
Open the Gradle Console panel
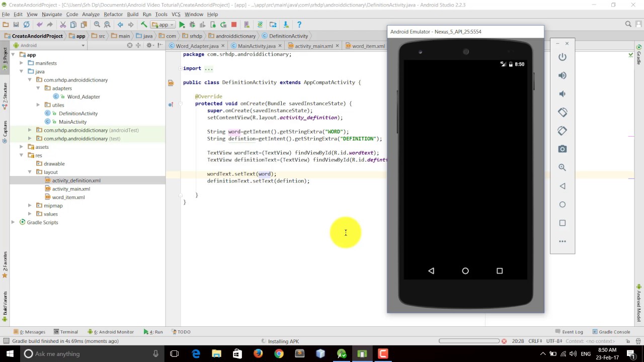611,332
